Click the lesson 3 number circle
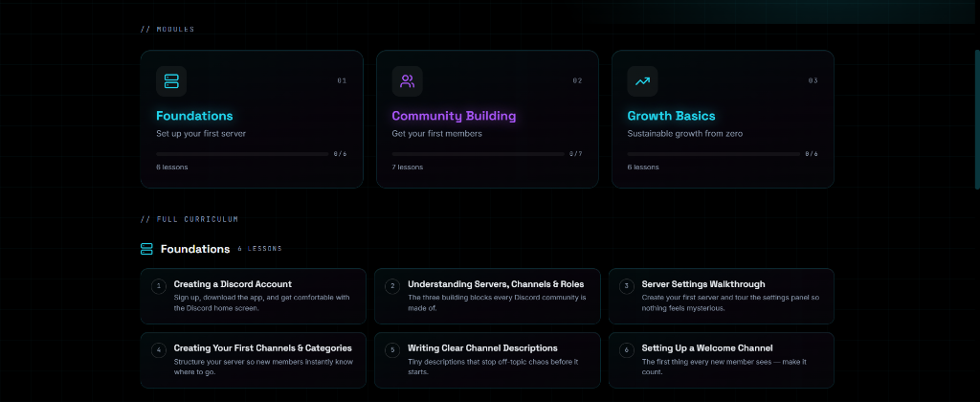 pyautogui.click(x=626, y=287)
